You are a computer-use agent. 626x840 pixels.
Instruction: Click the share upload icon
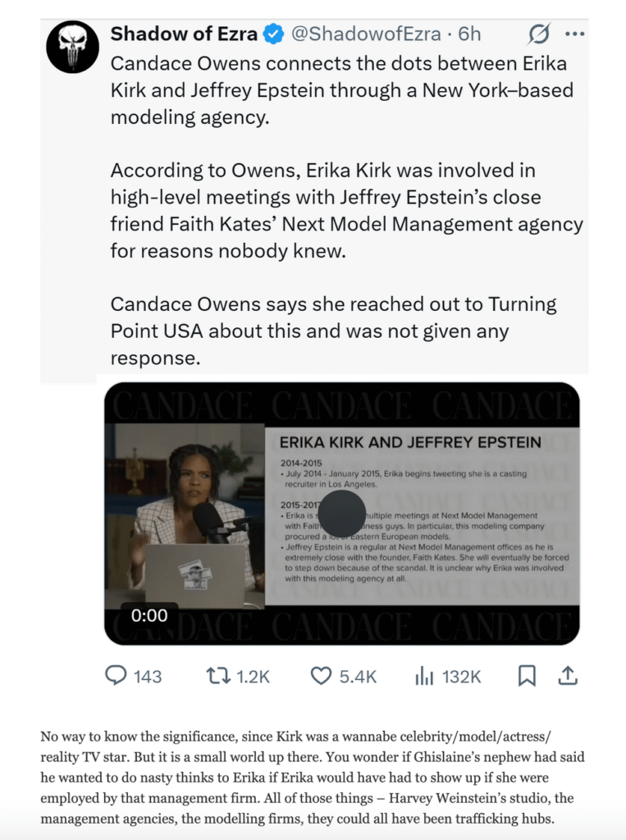567,676
